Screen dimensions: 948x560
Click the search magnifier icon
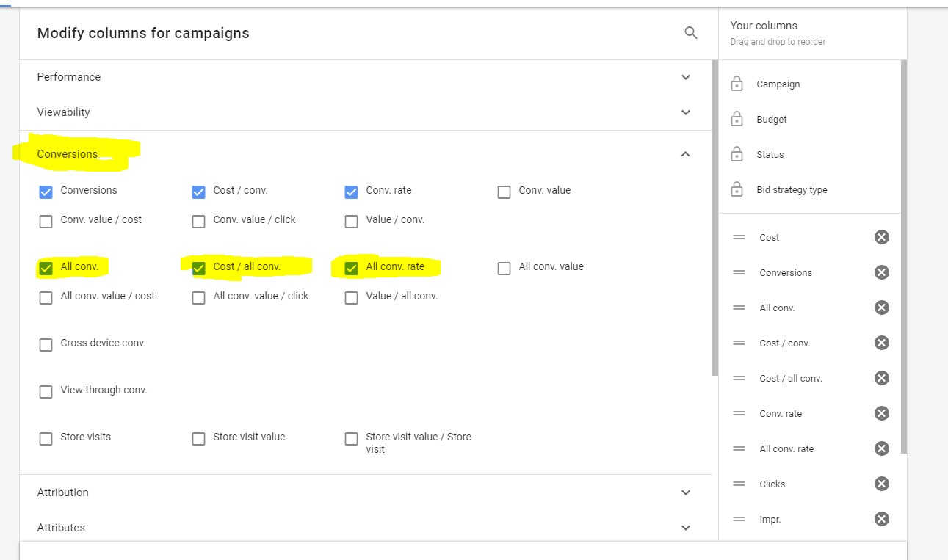[x=690, y=33]
